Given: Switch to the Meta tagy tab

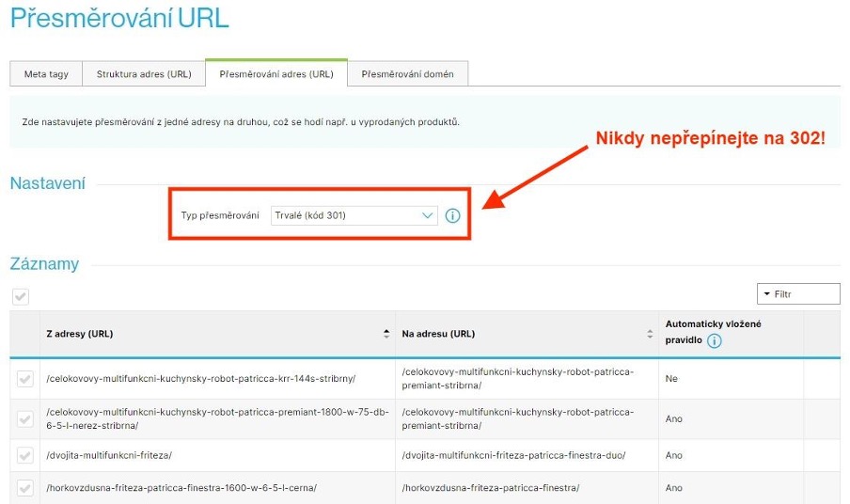Looking at the screenshot, I should pos(46,74).
